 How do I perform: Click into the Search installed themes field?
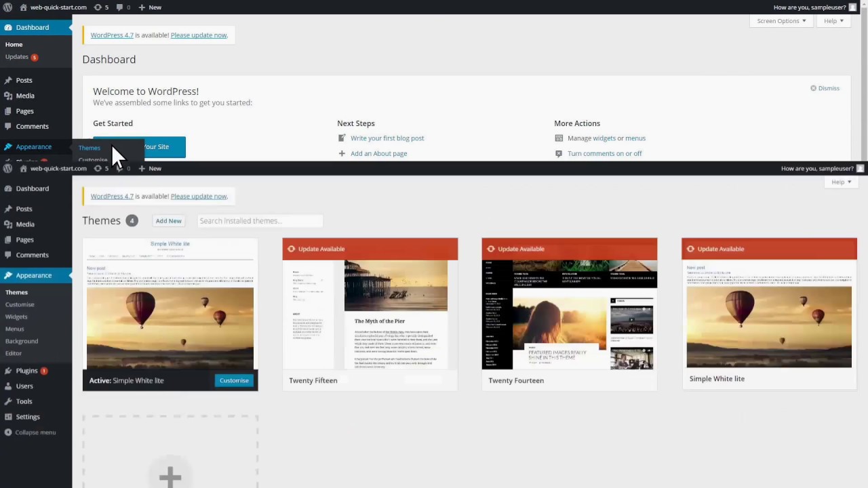tap(260, 221)
